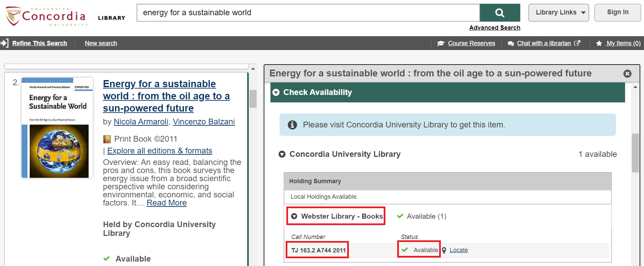Start a New search
Screen dimensions: 644x266
pos(101,43)
